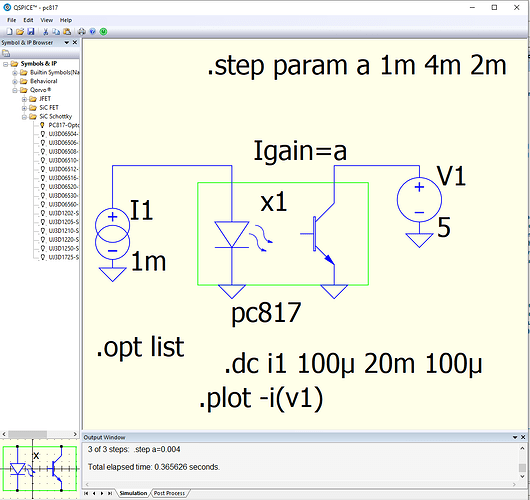
Task: Paste using the clipboard toolbar icon
Action: [67, 32]
